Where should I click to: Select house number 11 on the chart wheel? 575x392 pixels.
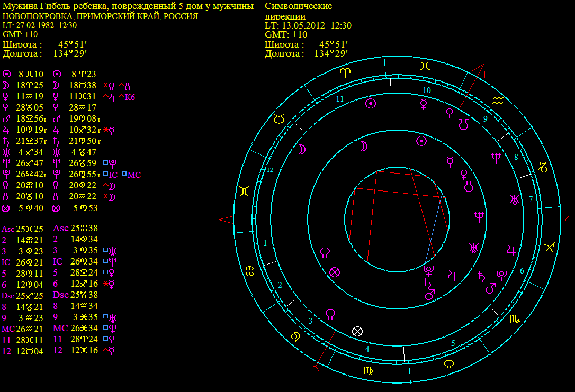point(340,99)
